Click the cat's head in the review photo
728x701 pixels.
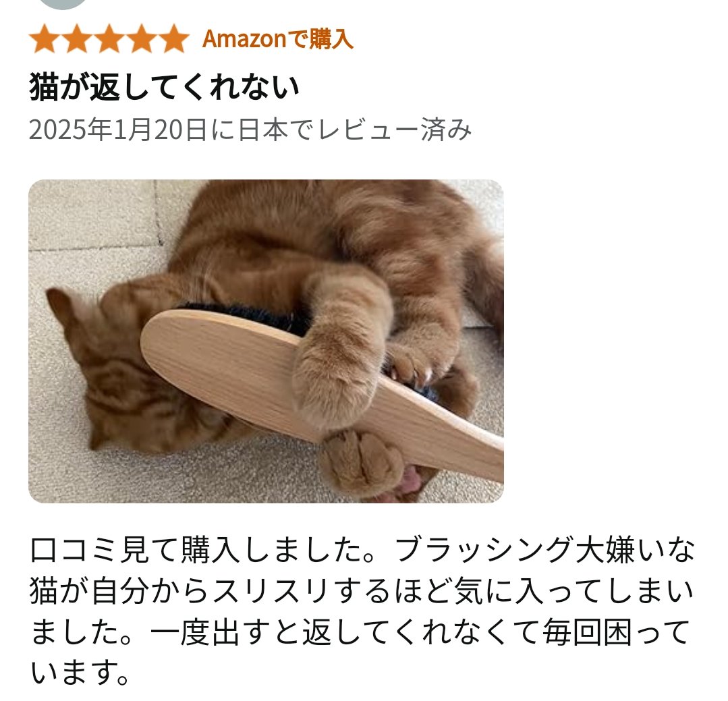click(x=125, y=371)
